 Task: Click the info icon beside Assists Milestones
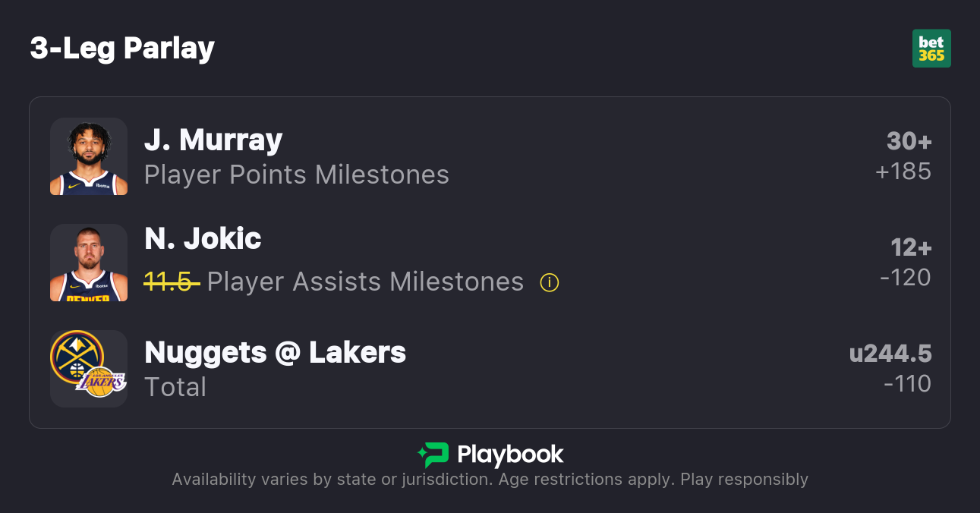tap(549, 282)
